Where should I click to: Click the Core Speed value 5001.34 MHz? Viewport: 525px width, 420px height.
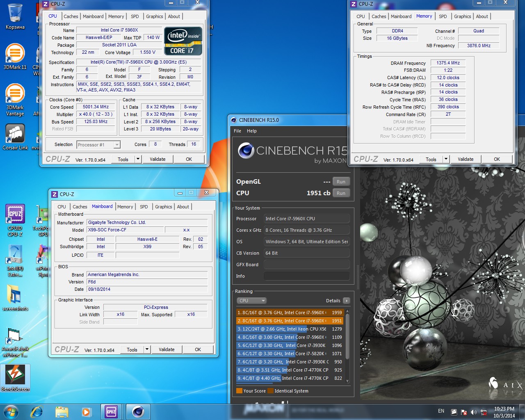tap(96, 107)
